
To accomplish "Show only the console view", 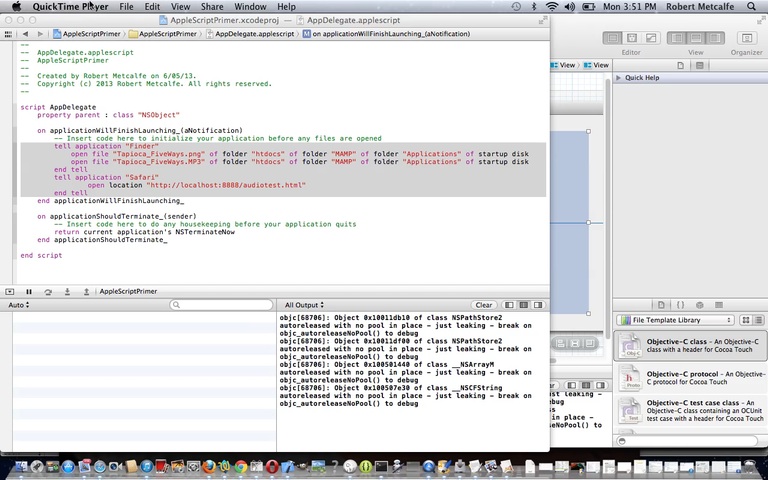I will 538,305.
